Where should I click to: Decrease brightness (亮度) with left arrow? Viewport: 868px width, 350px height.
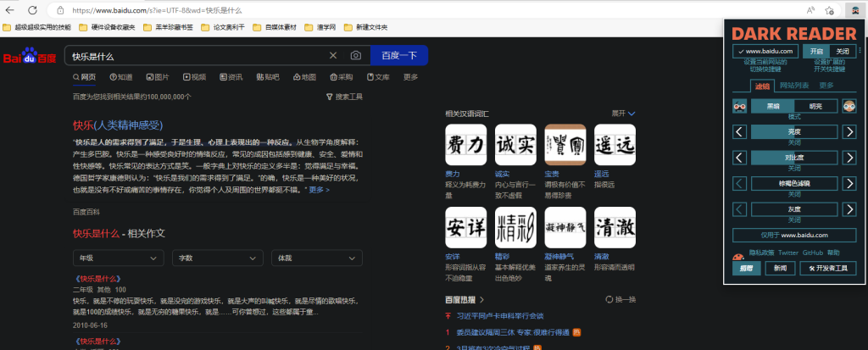(x=740, y=132)
